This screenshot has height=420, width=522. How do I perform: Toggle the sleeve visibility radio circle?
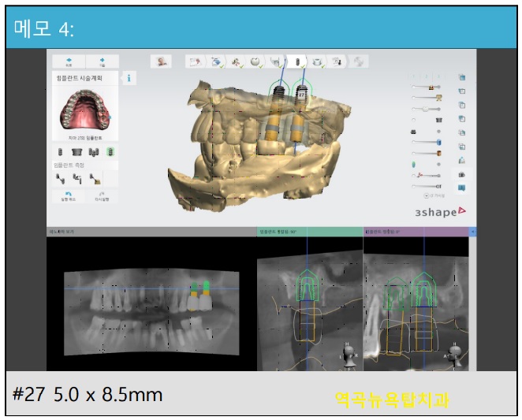pyautogui.click(x=413, y=120)
